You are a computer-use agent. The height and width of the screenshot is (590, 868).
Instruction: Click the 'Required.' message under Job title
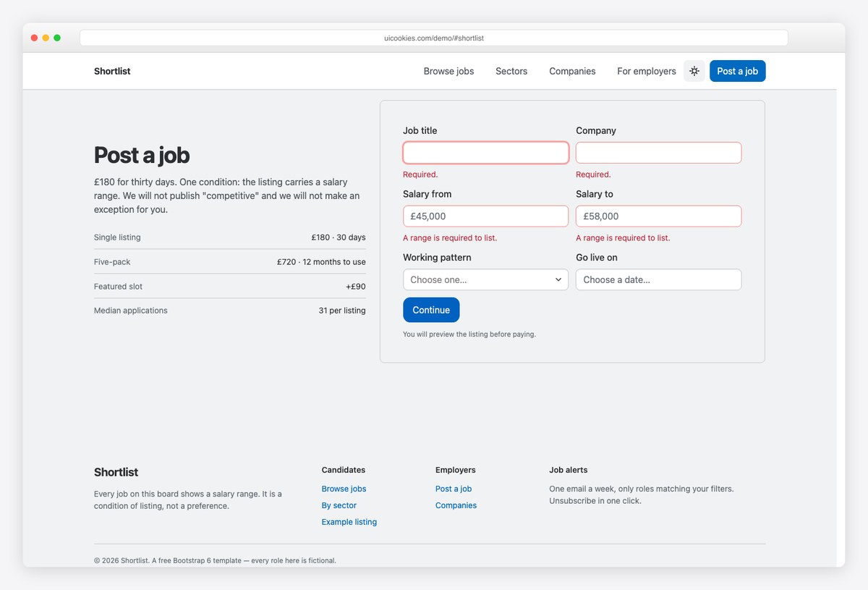tap(420, 174)
